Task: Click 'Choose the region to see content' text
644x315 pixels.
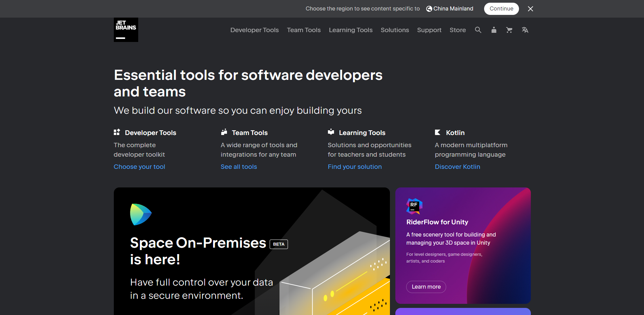Action: 362,9
